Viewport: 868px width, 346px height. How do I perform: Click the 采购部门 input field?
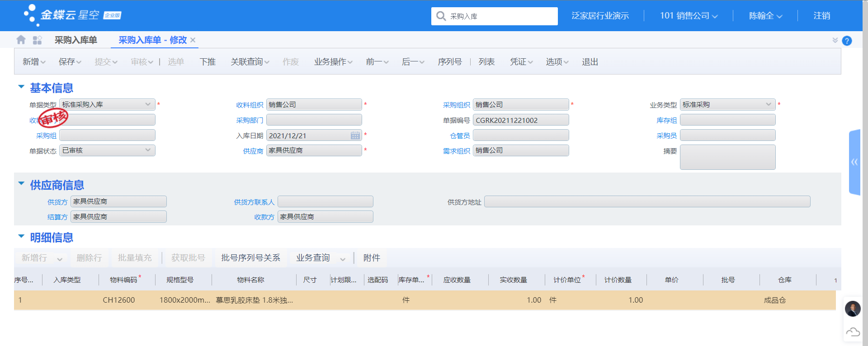(314, 120)
